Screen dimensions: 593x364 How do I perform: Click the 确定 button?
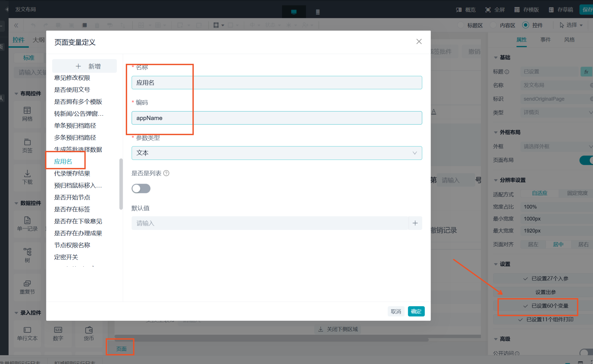click(416, 311)
